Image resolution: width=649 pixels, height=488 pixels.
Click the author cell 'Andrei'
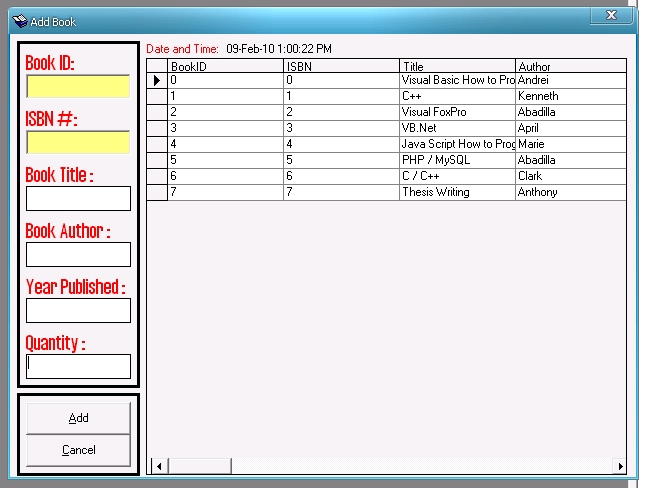(571, 80)
